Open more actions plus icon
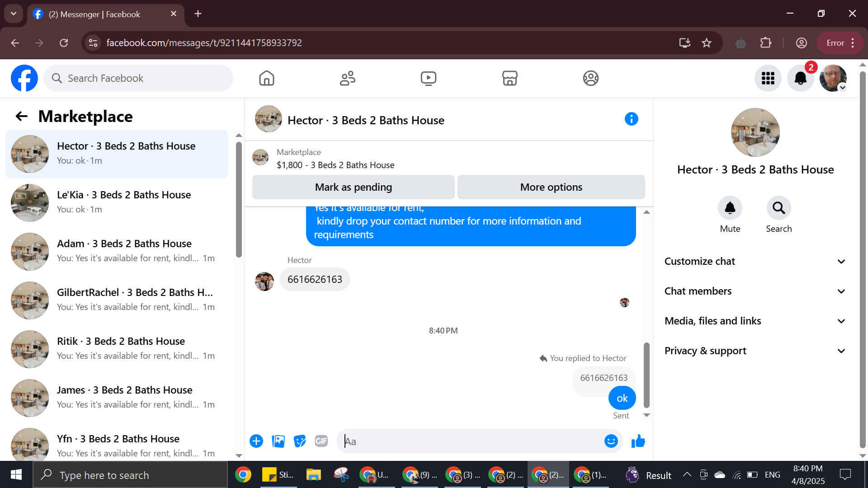The height and width of the screenshot is (488, 868). pyautogui.click(x=256, y=441)
